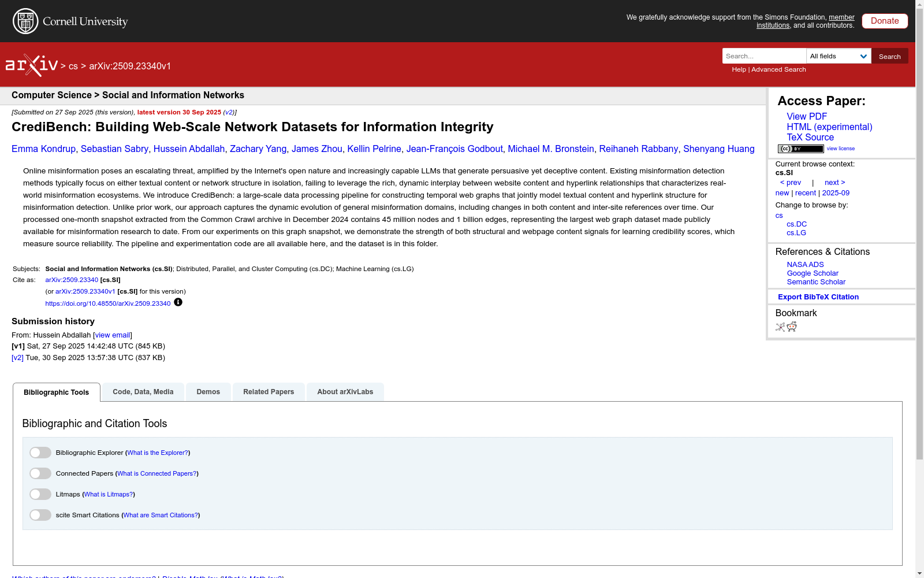Open the arXiv home logo
This screenshot has width=924, height=578.
click(x=32, y=65)
